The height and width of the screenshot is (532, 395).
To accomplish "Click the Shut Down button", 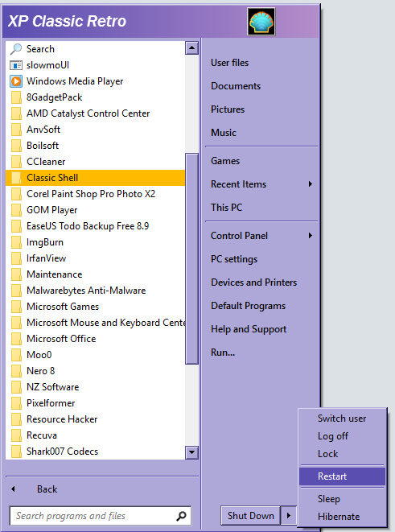I will click(250, 516).
